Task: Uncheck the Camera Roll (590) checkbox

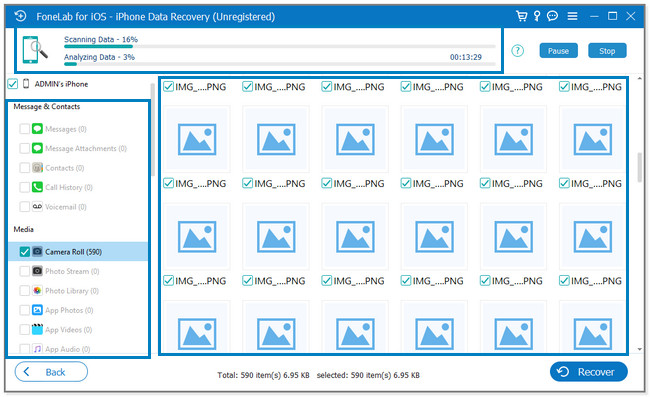Action: (x=24, y=252)
